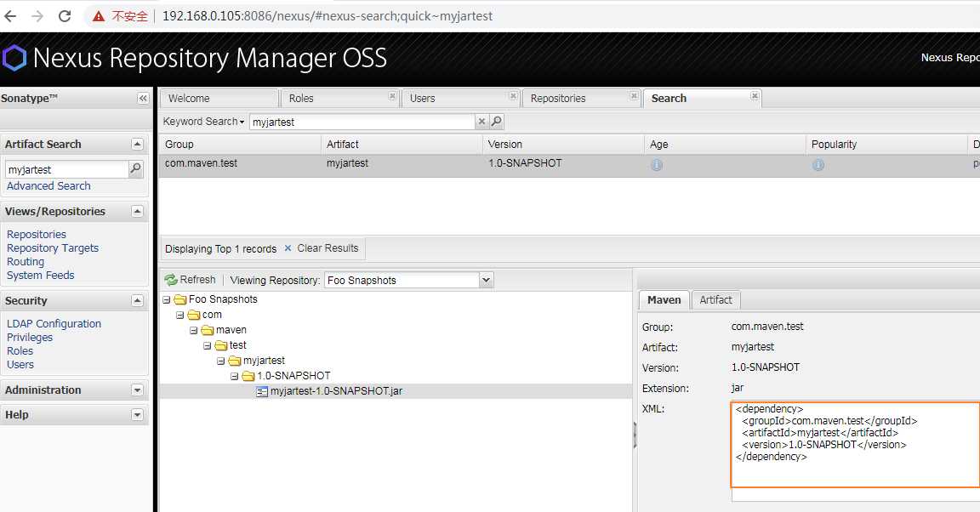Open the Keyword Search type dropdown

point(203,122)
